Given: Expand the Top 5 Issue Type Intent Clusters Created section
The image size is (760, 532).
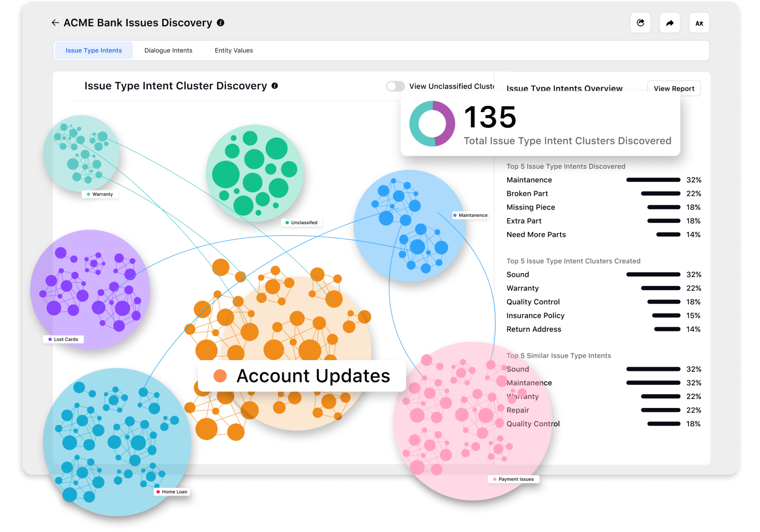Looking at the screenshot, I should click(573, 261).
